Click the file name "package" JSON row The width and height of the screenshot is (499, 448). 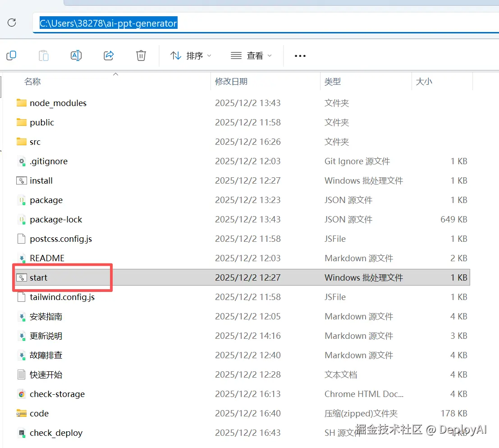coord(46,200)
